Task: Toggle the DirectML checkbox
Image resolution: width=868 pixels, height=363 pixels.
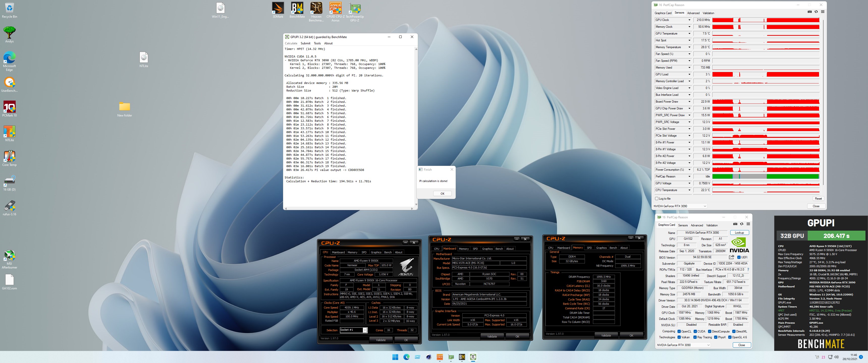Action: point(734,331)
